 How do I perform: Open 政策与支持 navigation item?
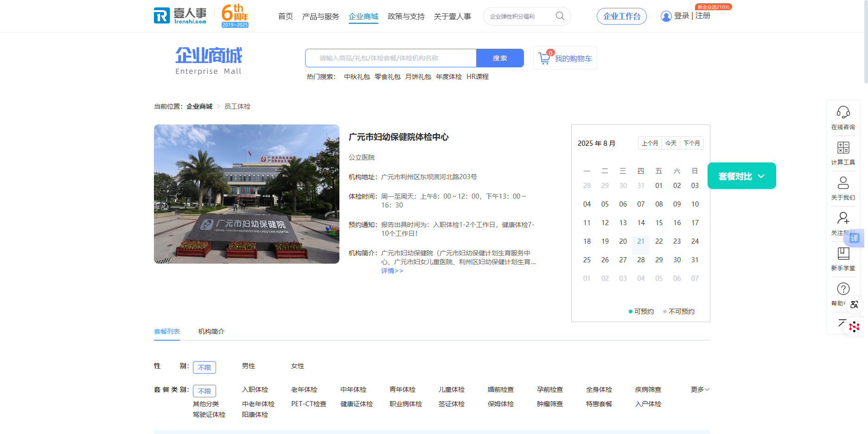coord(406,16)
